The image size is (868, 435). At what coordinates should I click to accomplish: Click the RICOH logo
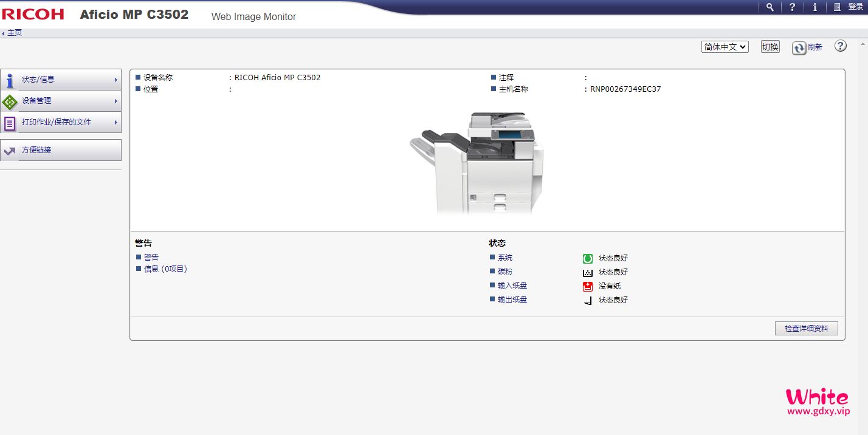[33, 14]
